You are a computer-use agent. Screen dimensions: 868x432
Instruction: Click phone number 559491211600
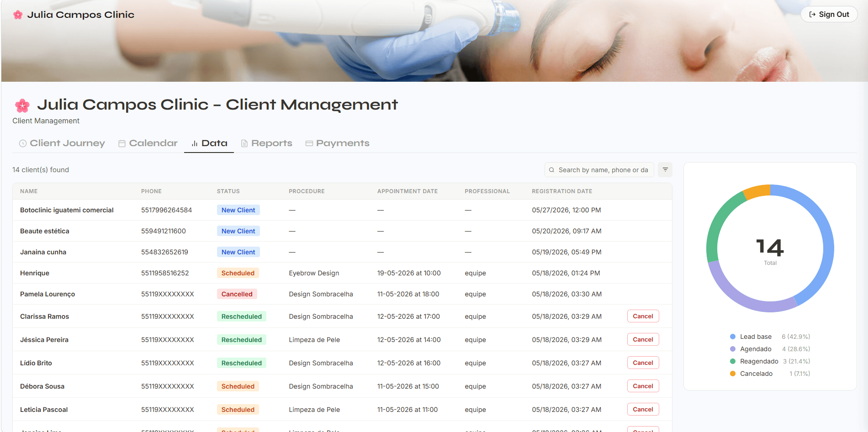pos(164,231)
